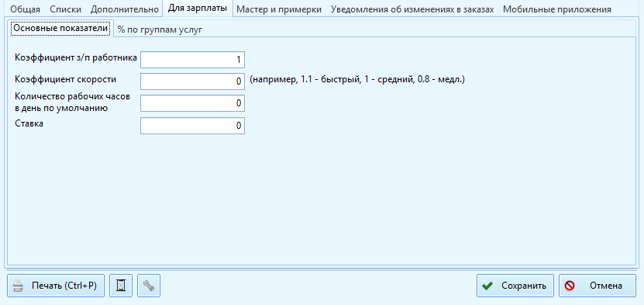Click the Количество рабочих часов в день field
The height and width of the screenshot is (305, 644).
click(x=193, y=103)
